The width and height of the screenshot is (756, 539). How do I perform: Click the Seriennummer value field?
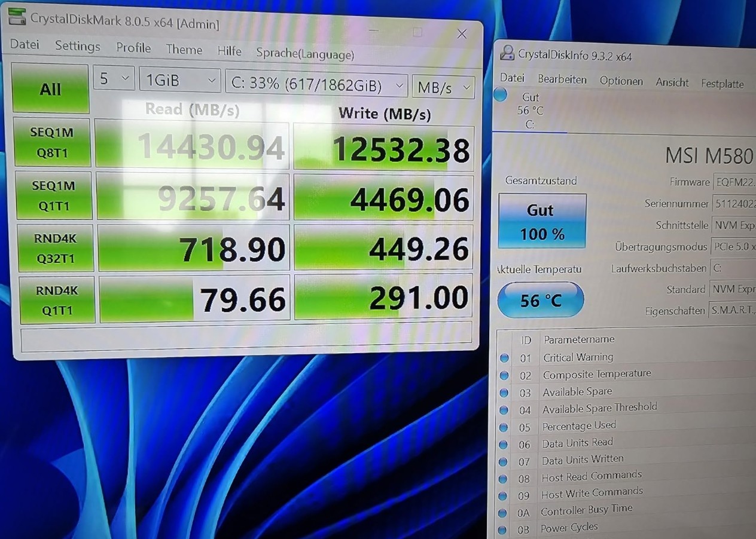734,204
